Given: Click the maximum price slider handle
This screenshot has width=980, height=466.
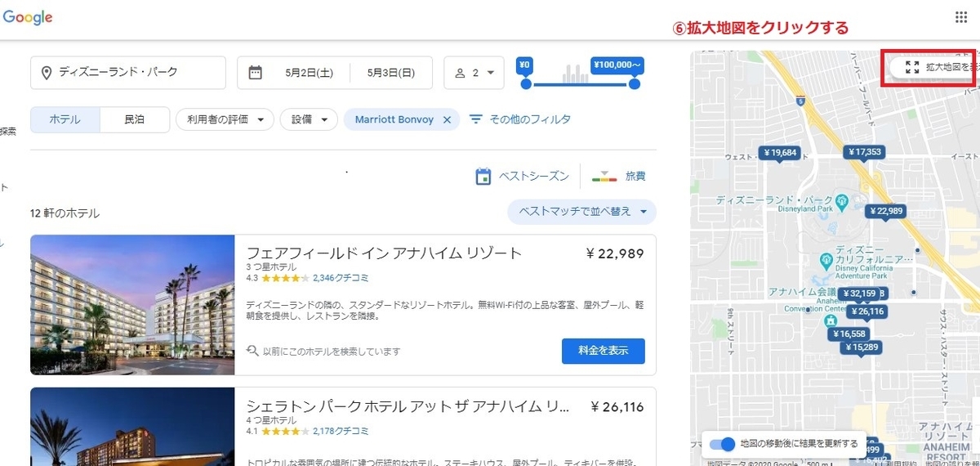Looking at the screenshot, I should pyautogui.click(x=635, y=83).
